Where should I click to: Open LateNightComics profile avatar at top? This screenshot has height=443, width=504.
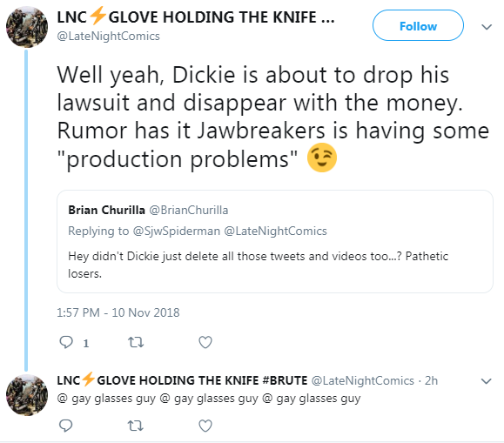[x=27, y=27]
